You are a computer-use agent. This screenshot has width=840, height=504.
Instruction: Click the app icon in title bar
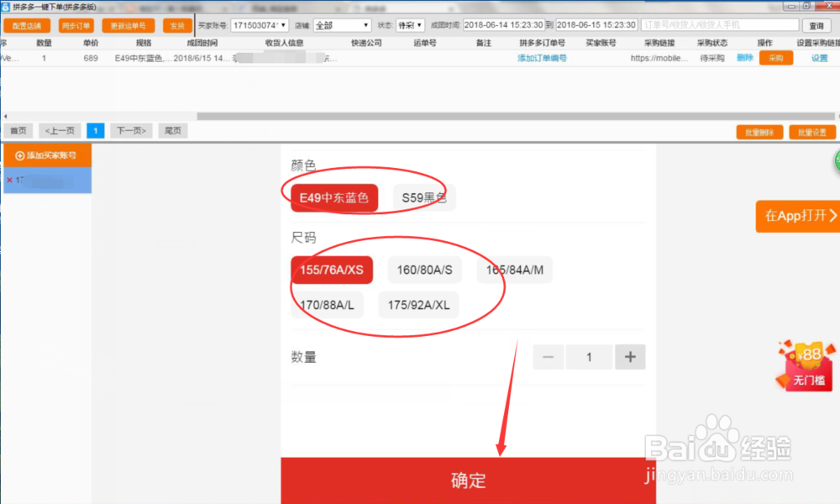tap(5, 7)
